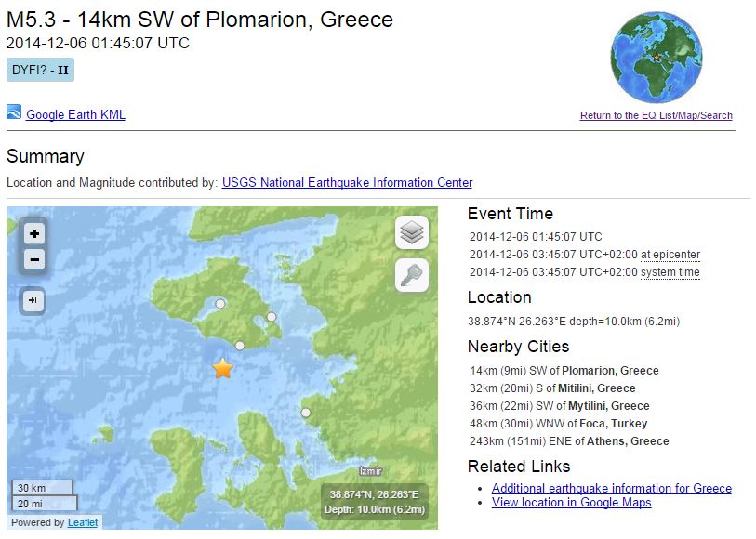Zoom in on the earthquake map
The width and height of the screenshot is (756, 539).
point(34,234)
